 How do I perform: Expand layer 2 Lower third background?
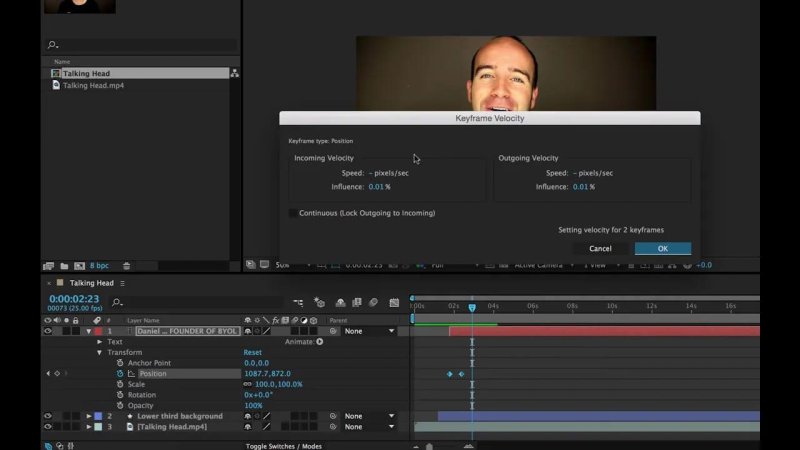pyautogui.click(x=89, y=416)
